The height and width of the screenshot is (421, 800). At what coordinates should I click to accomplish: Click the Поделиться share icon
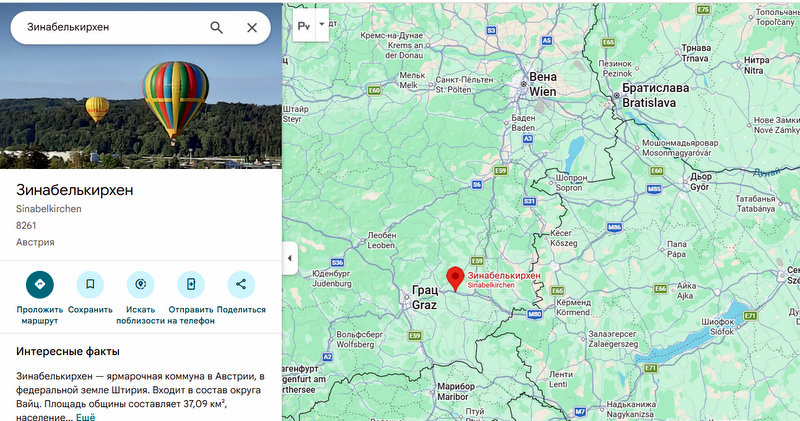pyautogui.click(x=241, y=284)
